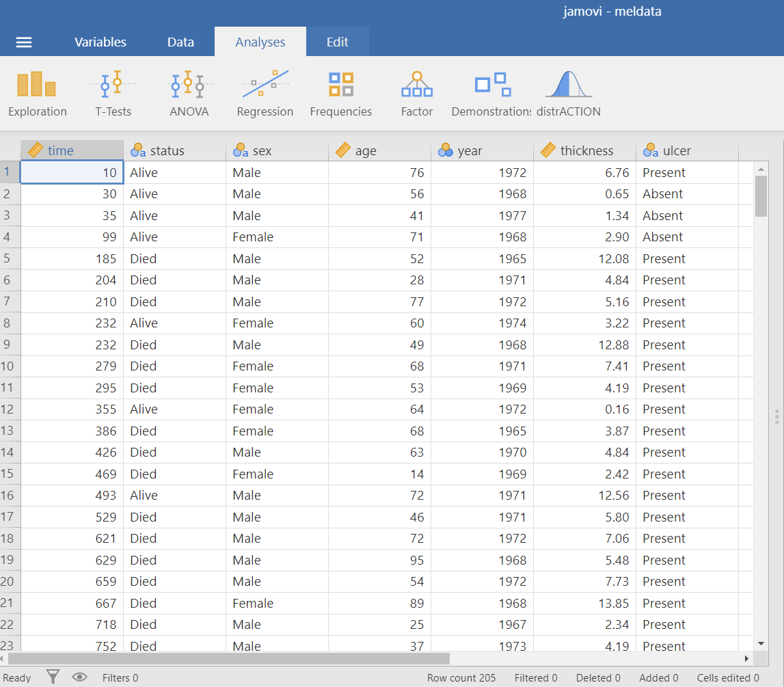Open the ANOVA analysis menu
Image resolution: width=784 pixels, height=687 pixels.
(189, 94)
